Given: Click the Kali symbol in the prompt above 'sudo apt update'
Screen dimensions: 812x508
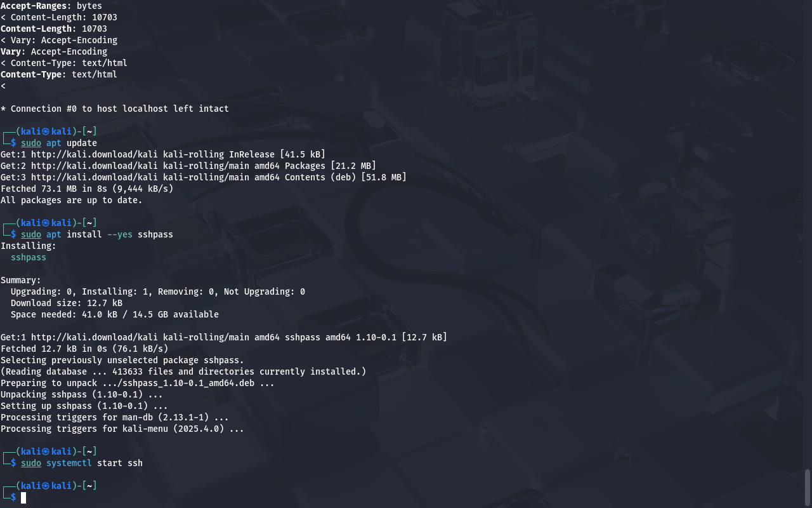Looking at the screenshot, I should pos(46,131).
